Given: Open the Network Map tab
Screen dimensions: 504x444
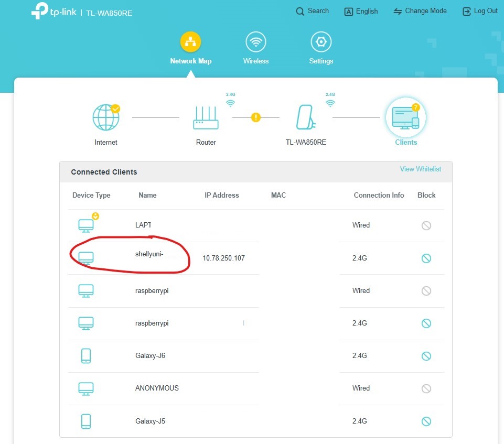Looking at the screenshot, I should 190,48.
